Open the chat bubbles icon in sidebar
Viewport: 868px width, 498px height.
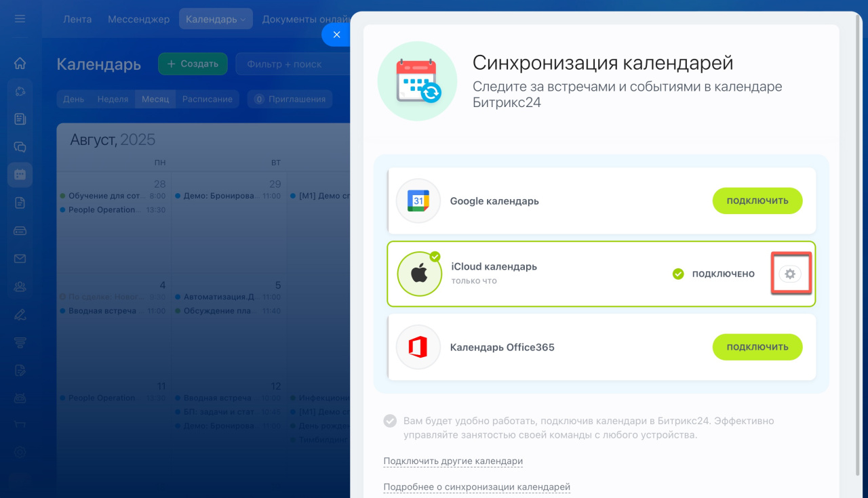20,146
